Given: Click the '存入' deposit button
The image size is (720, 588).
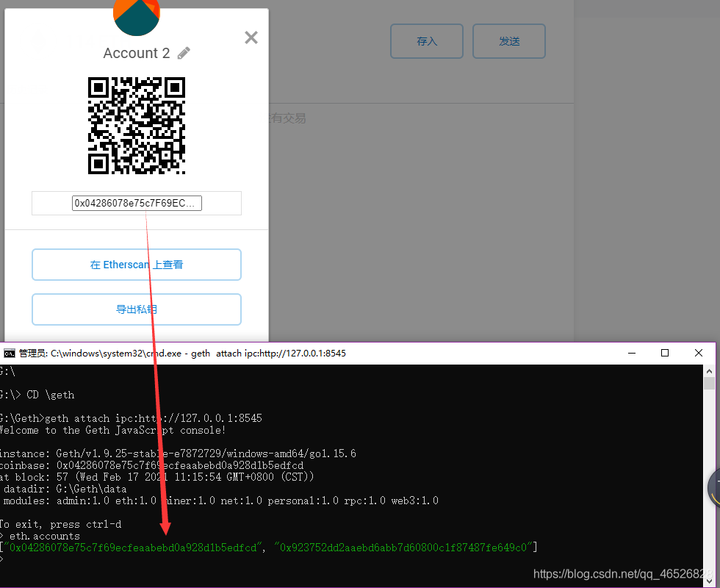Looking at the screenshot, I should coord(427,41).
